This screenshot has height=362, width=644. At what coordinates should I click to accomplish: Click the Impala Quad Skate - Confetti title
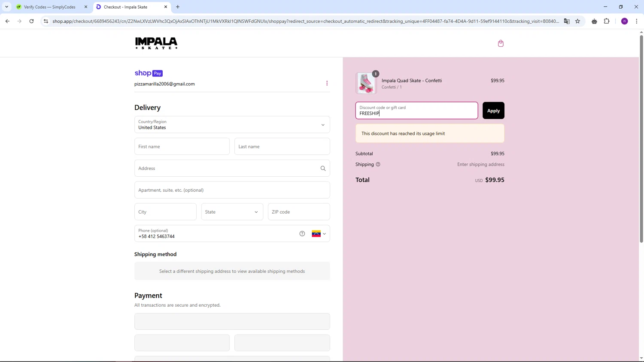[x=411, y=81]
